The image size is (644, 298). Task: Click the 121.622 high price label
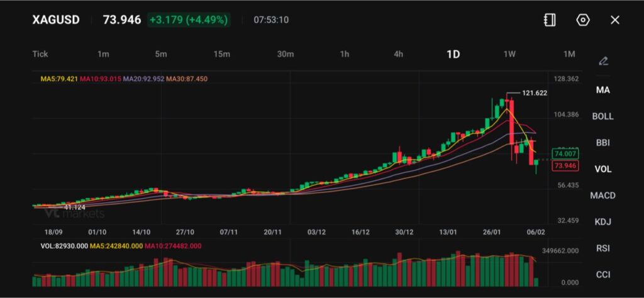pyautogui.click(x=535, y=93)
